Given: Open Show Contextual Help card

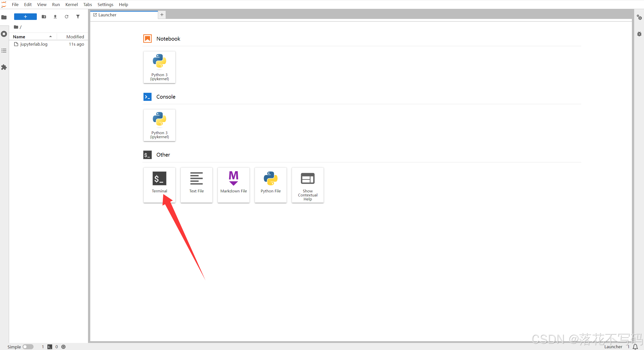Looking at the screenshot, I should pos(308,185).
